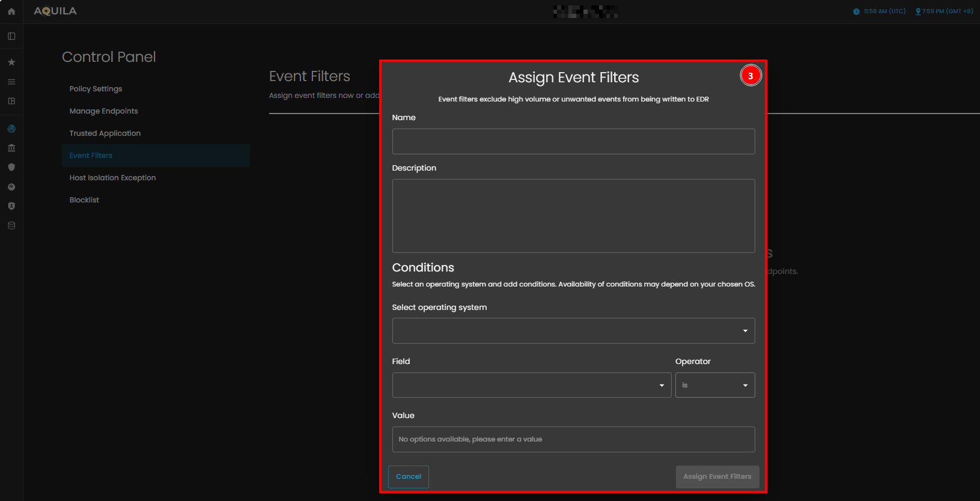This screenshot has width=980, height=501.
Task: Click the shield with user icon
Action: (x=11, y=206)
